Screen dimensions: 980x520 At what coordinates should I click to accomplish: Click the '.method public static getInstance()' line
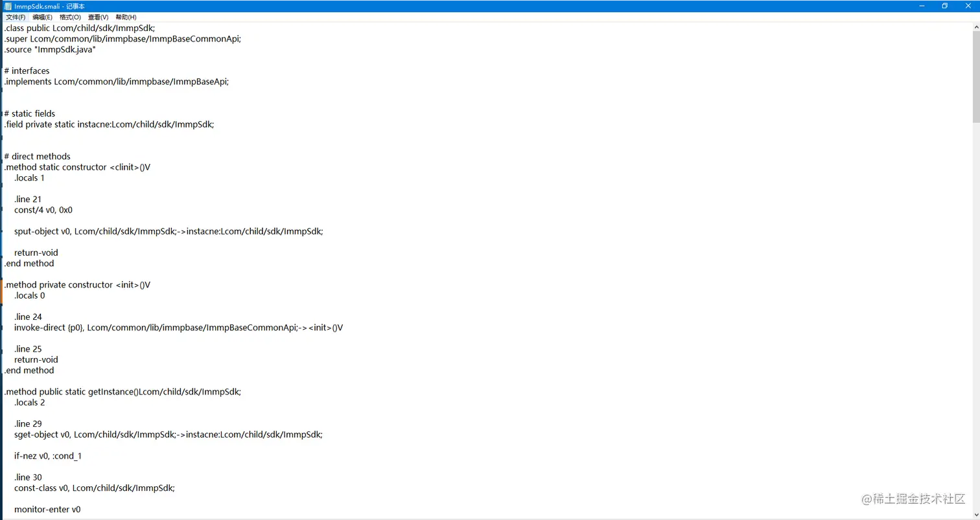pyautogui.click(x=122, y=392)
